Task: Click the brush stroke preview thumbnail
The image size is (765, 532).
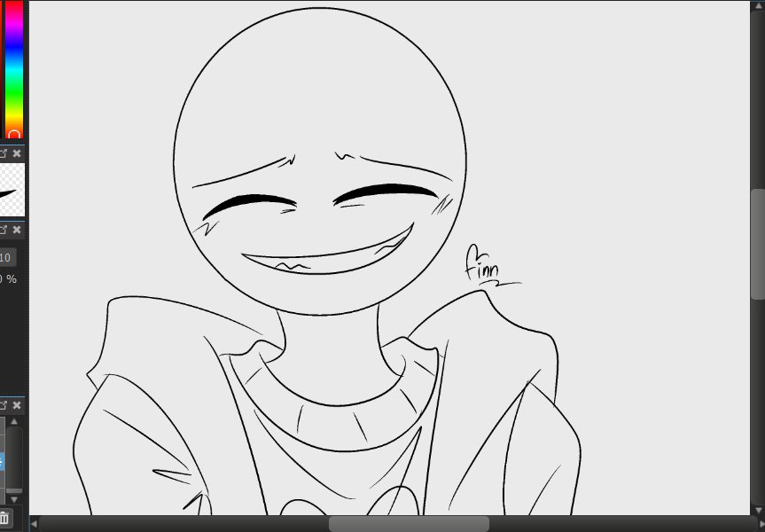Action: pyautogui.click(x=12, y=190)
